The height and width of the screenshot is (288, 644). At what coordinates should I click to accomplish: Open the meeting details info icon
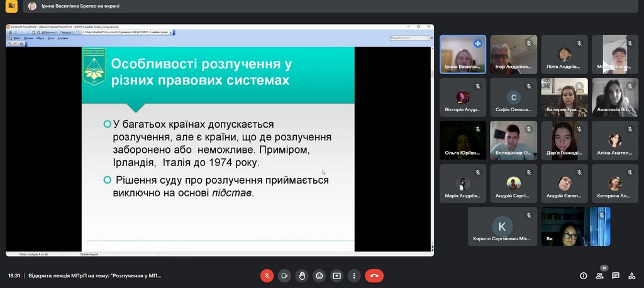(583, 275)
